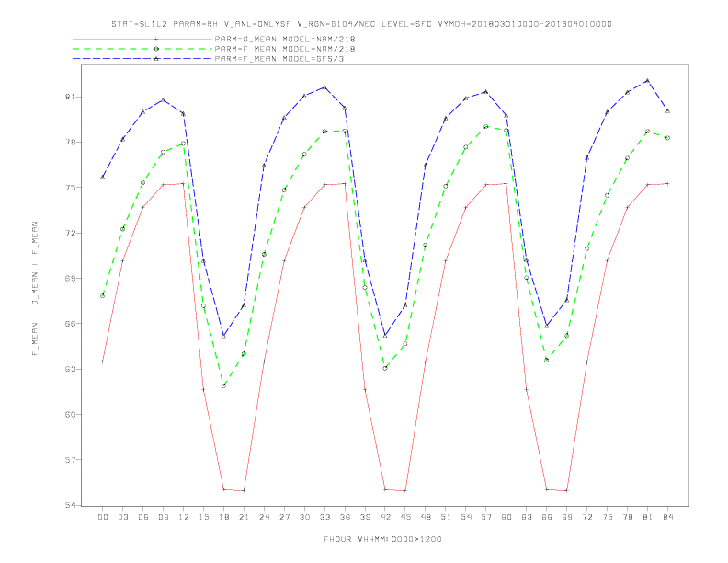Click red O_MEAN plus marker above hour 00
The width and height of the screenshot is (728, 563).
click(103, 362)
